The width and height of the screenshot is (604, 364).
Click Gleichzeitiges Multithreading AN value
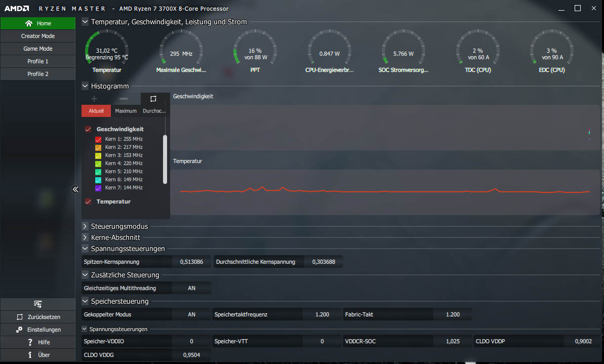(191, 288)
